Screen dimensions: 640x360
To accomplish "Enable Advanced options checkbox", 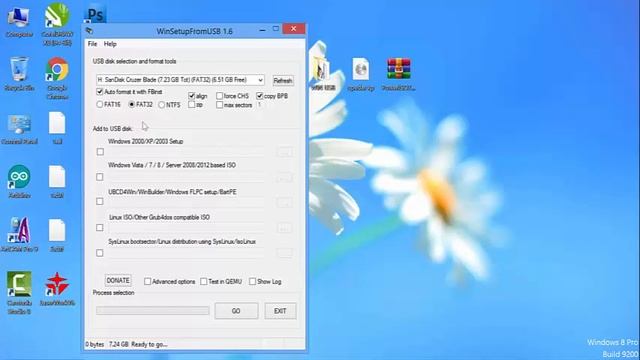I will coord(147,281).
